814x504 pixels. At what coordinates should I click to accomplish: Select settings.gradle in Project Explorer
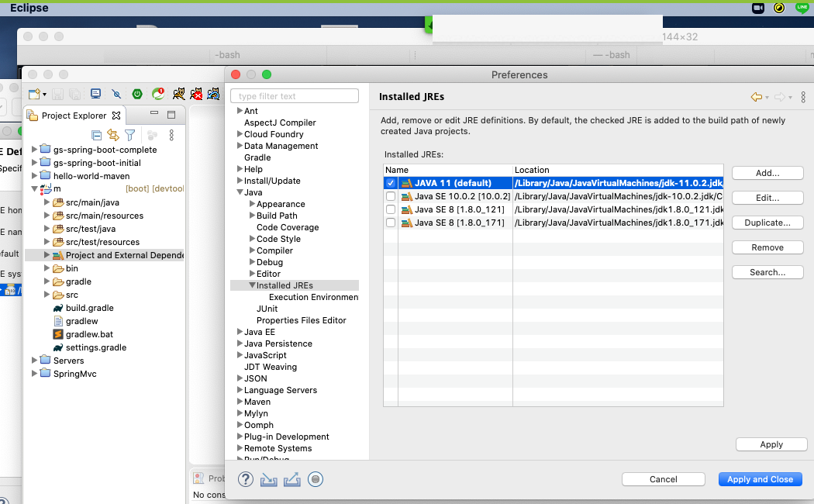pos(96,347)
